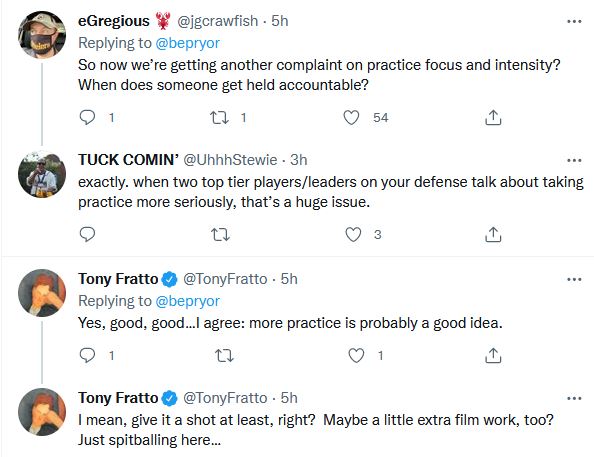Retweet TUCK COMIN' tweet
594x457 pixels.
coord(220,235)
